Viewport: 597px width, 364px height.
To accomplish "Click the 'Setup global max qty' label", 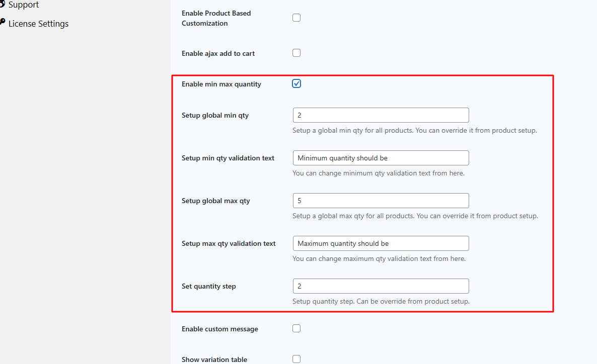I will coord(215,201).
